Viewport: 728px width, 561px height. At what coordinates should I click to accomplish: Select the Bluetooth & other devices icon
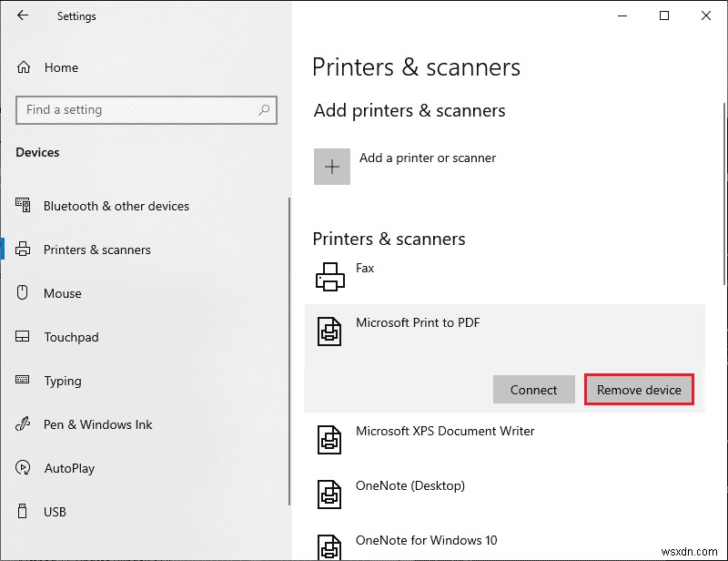point(25,206)
